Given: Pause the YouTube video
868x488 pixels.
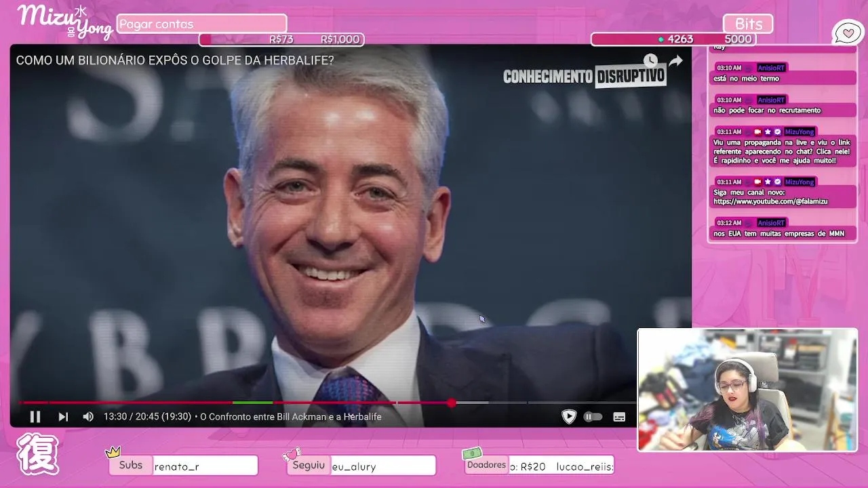Looking at the screenshot, I should (x=35, y=417).
